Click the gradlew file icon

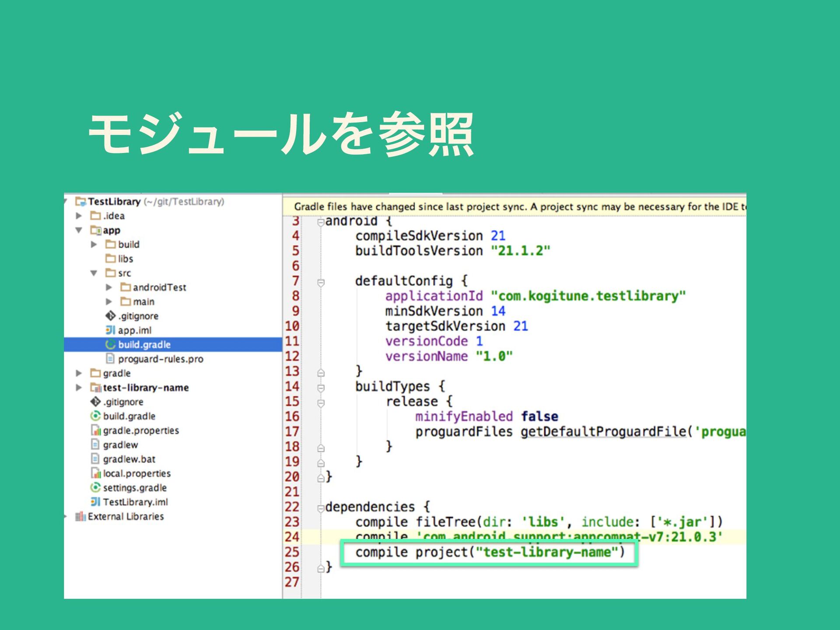pos(95,444)
